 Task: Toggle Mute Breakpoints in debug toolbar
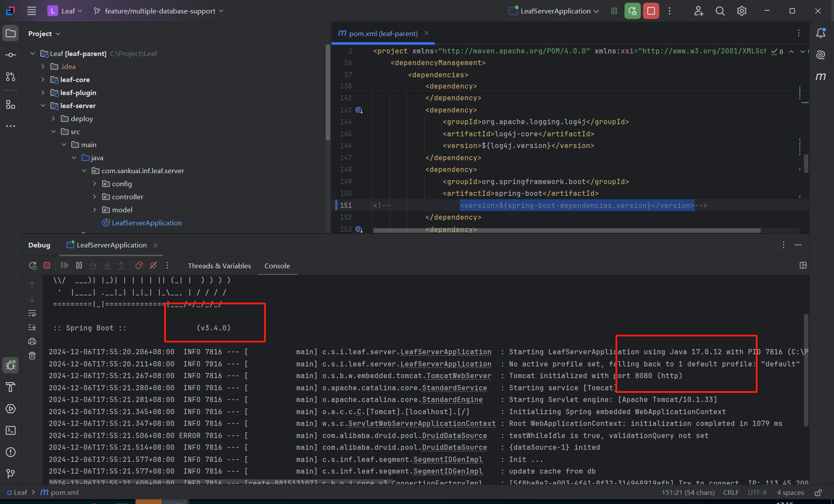tap(153, 265)
